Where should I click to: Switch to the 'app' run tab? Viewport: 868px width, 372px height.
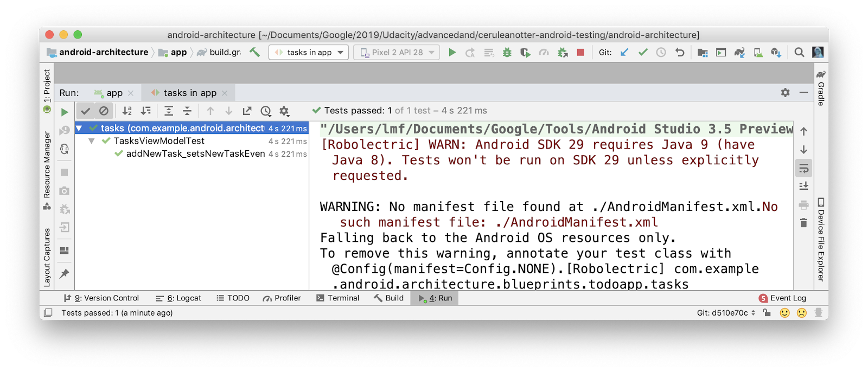coord(114,93)
